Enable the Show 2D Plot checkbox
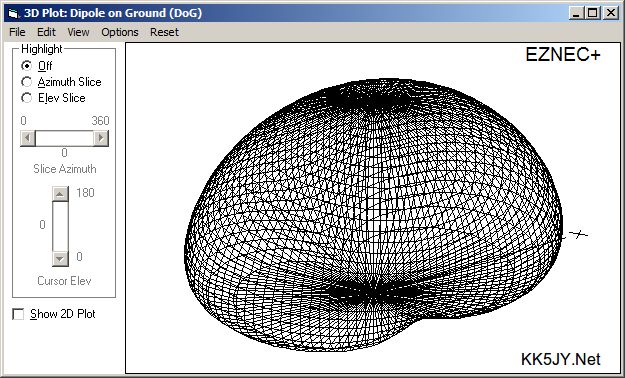Image resolution: width=625 pixels, height=378 pixels. [18, 314]
